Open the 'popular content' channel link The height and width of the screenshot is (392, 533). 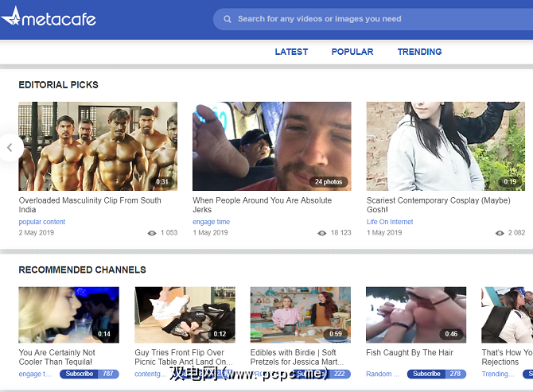[42, 222]
